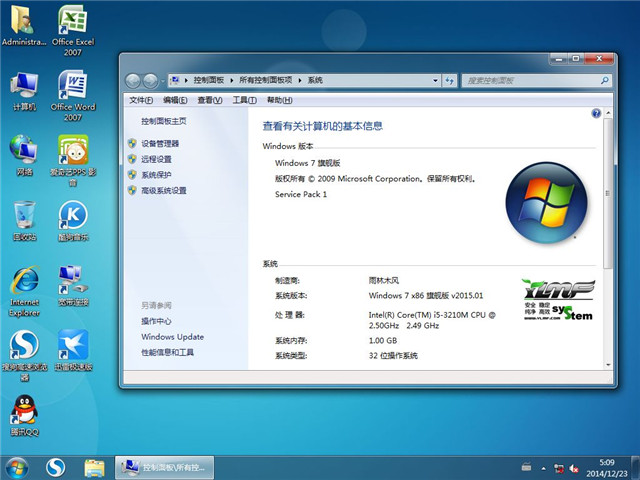Expand the arrow after 所有控制面板项 in breadcrumb

pos(301,80)
